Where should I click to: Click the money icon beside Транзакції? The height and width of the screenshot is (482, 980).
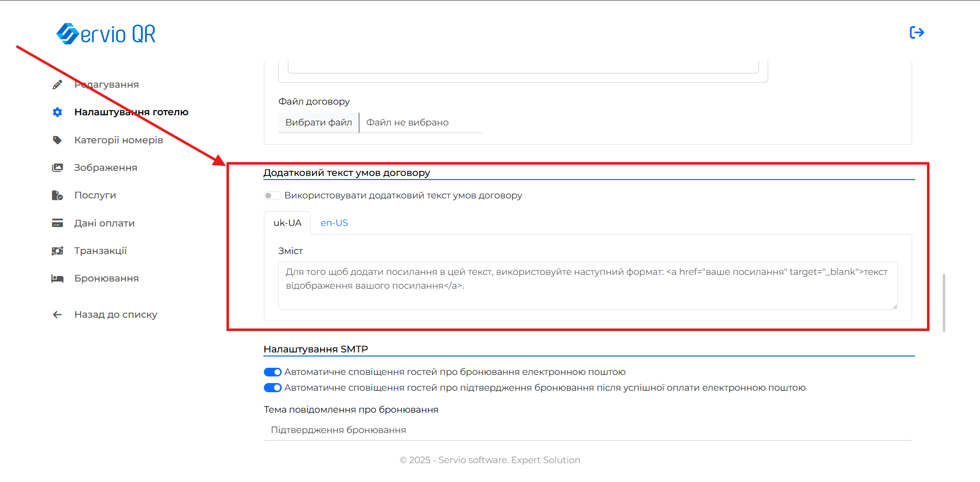coord(57,251)
